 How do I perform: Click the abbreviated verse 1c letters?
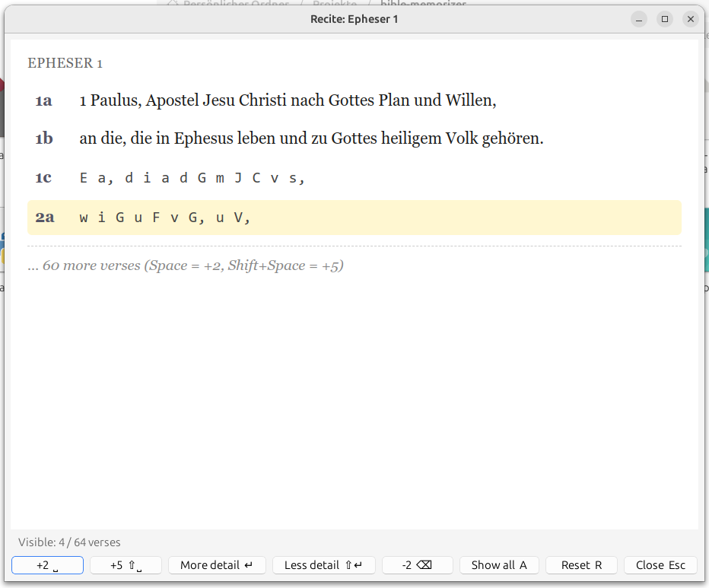[x=192, y=178]
